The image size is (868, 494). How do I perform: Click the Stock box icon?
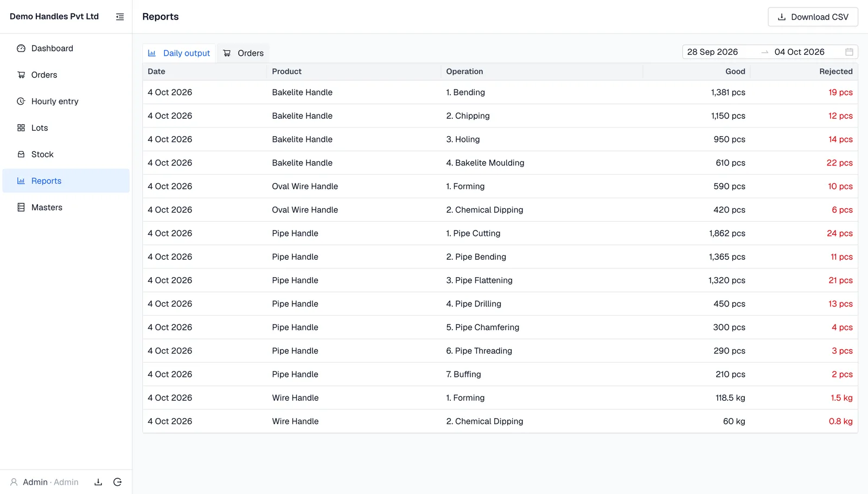(x=21, y=155)
